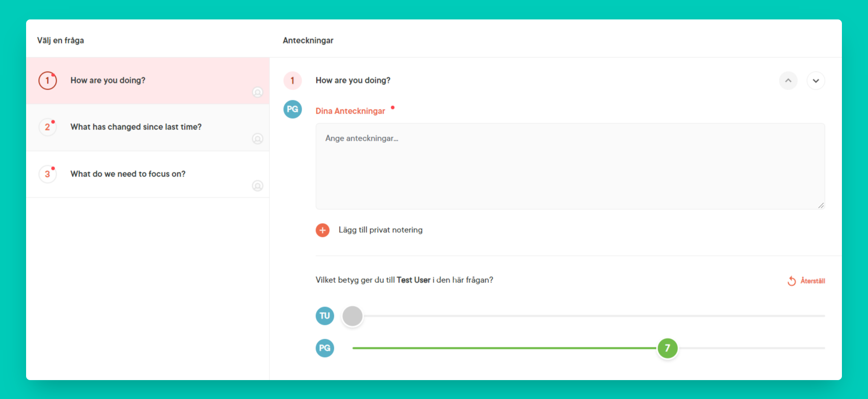
Task: Click avatar icon on 'What do we need' row
Action: point(258,186)
